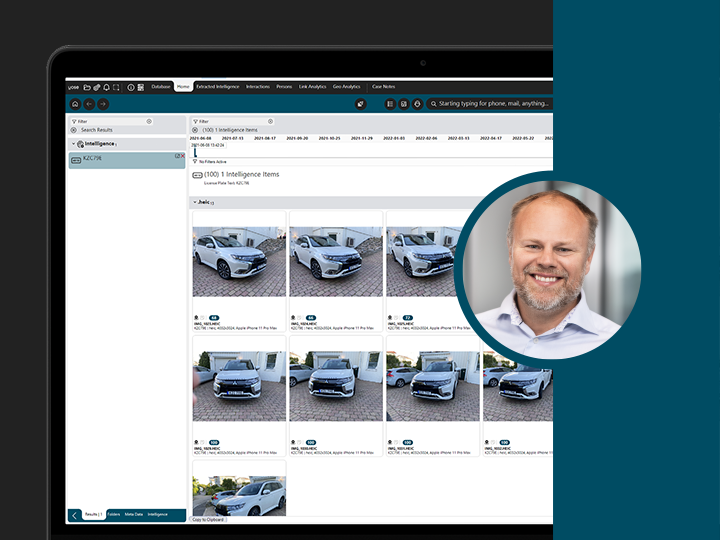720x540 pixels.
Task: Click the license plate icon on KZC79E
Action: (76, 160)
